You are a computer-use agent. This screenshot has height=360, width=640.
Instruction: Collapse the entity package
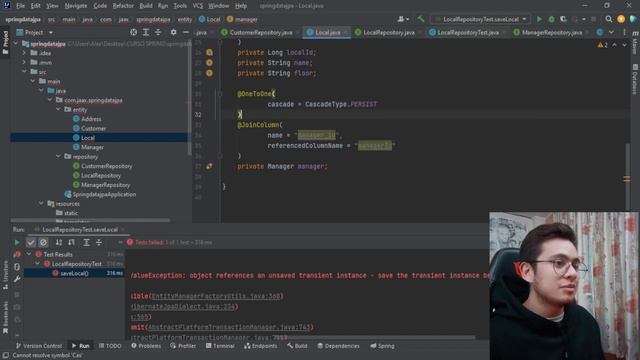58,109
